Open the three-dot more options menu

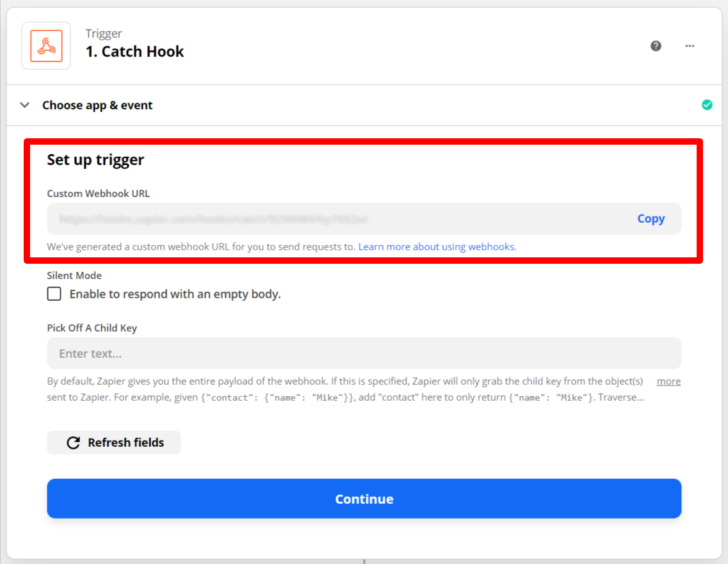(690, 46)
